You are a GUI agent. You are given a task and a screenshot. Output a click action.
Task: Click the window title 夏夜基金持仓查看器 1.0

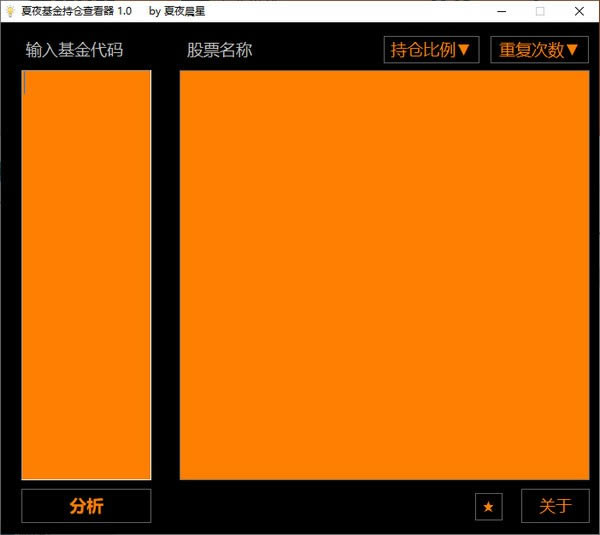point(76,11)
